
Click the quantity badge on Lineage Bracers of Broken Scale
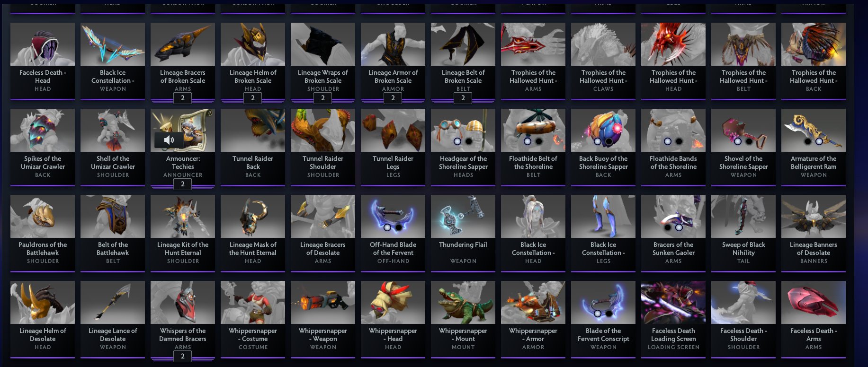point(183,98)
